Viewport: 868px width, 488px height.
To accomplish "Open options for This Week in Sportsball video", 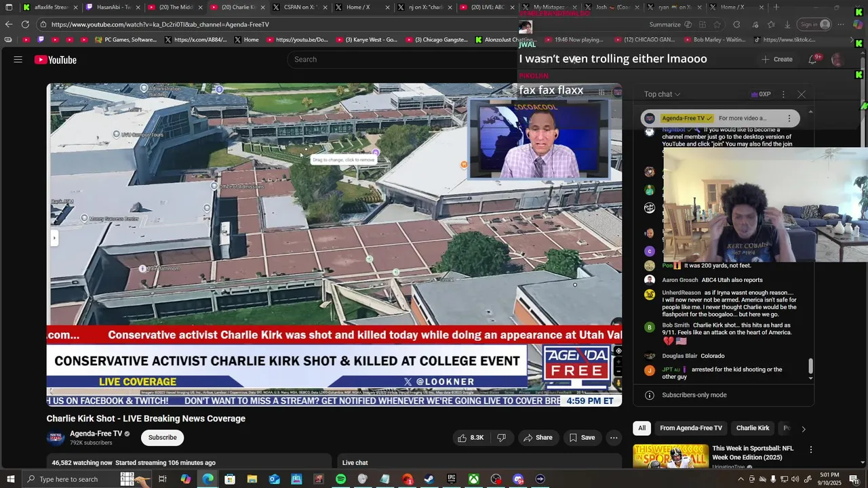I will click(x=810, y=449).
